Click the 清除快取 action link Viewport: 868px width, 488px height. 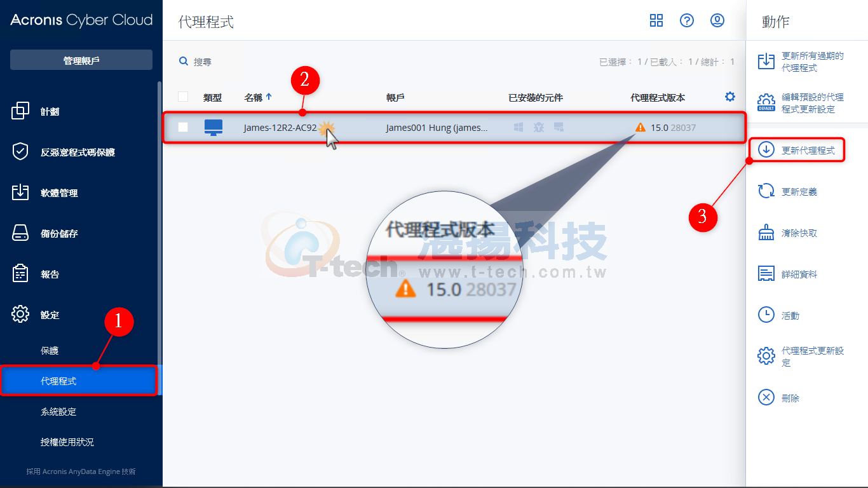tap(799, 233)
